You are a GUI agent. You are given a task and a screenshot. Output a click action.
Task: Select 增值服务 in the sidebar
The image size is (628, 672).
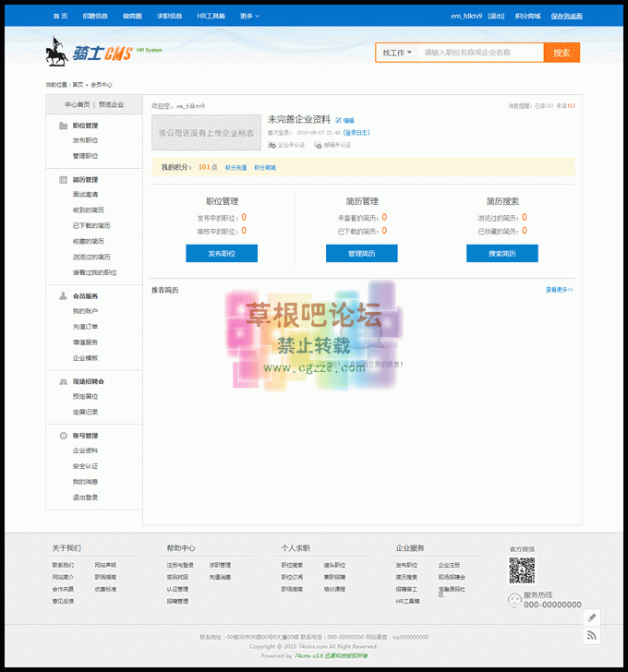tap(85, 342)
